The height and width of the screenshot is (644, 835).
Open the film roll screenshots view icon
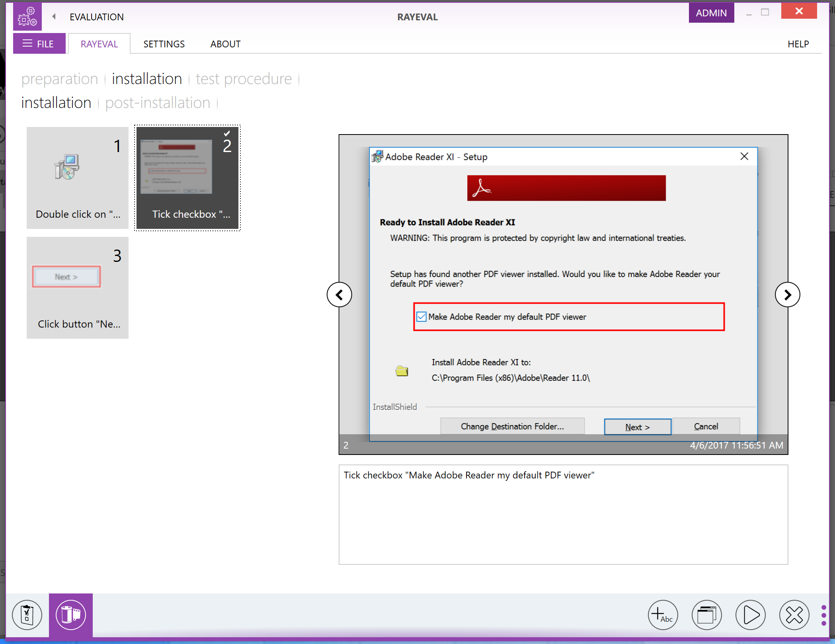click(x=71, y=615)
